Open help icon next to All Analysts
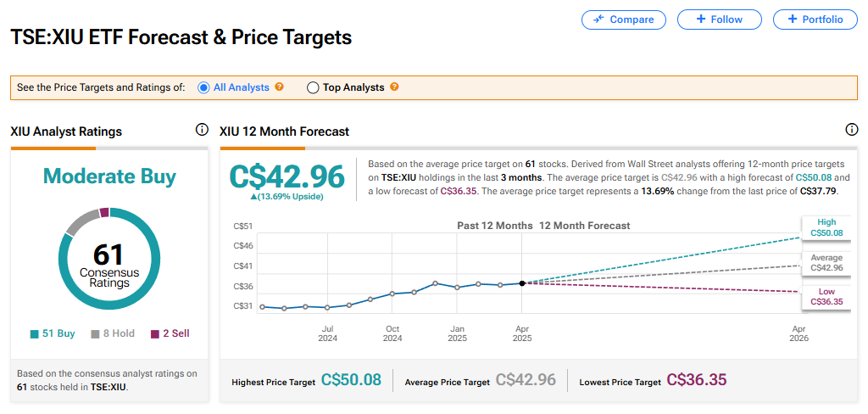 coord(280,87)
